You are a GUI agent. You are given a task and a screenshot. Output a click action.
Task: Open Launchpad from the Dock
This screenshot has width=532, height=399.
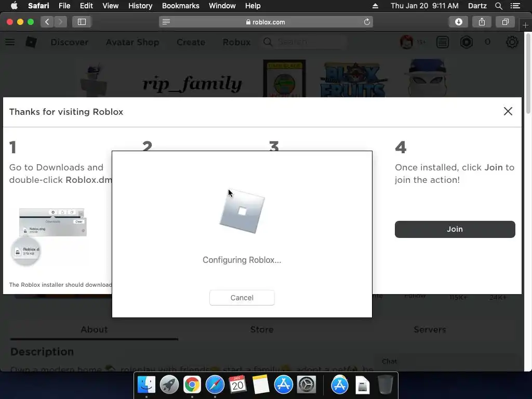point(169,385)
